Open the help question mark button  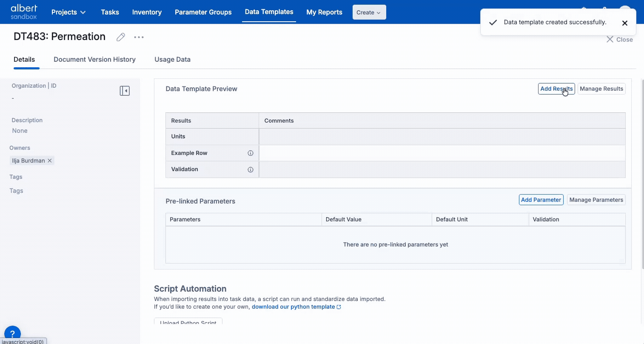click(12, 334)
